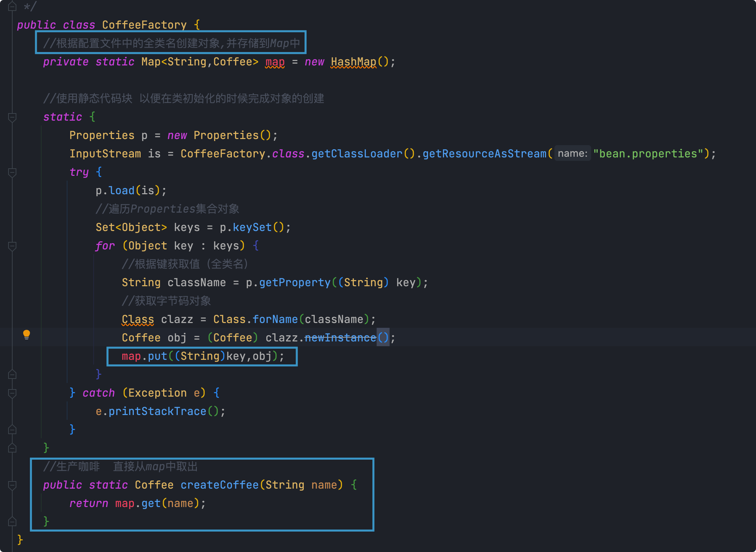Click fold end marker of for loop

pyautogui.click(x=12, y=374)
